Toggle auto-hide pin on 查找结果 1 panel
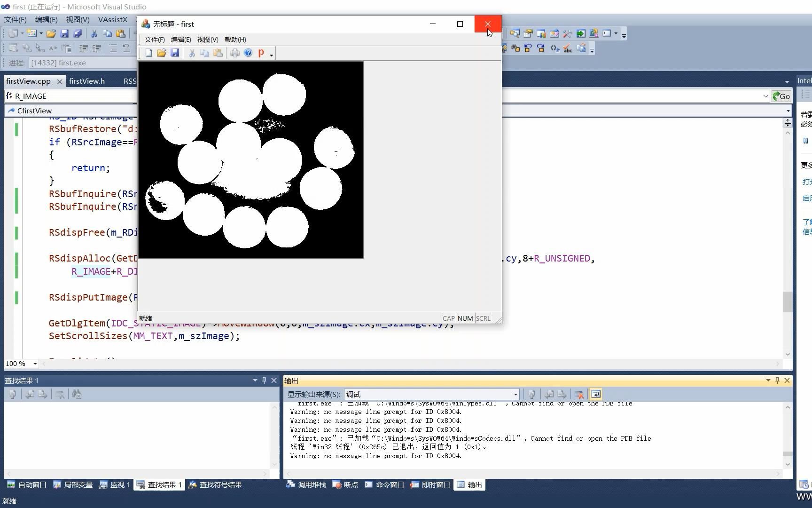Screen dimensions: 812x508 coord(264,380)
